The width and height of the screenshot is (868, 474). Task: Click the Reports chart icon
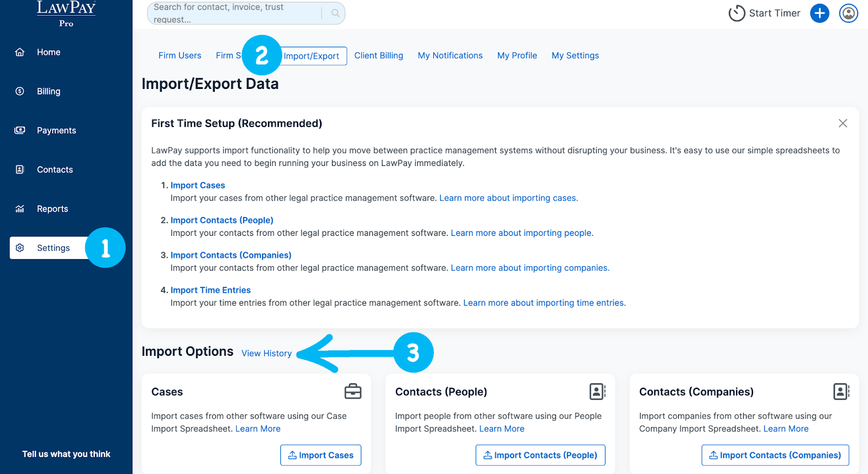click(x=20, y=209)
